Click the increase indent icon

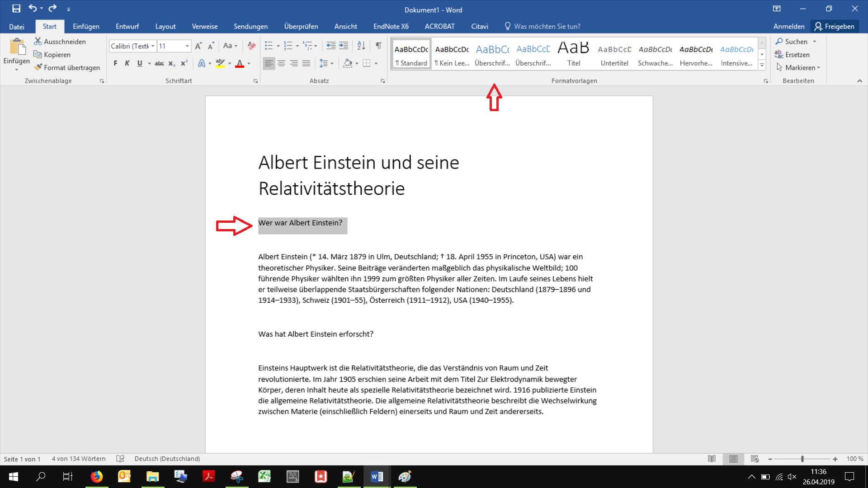pos(344,46)
